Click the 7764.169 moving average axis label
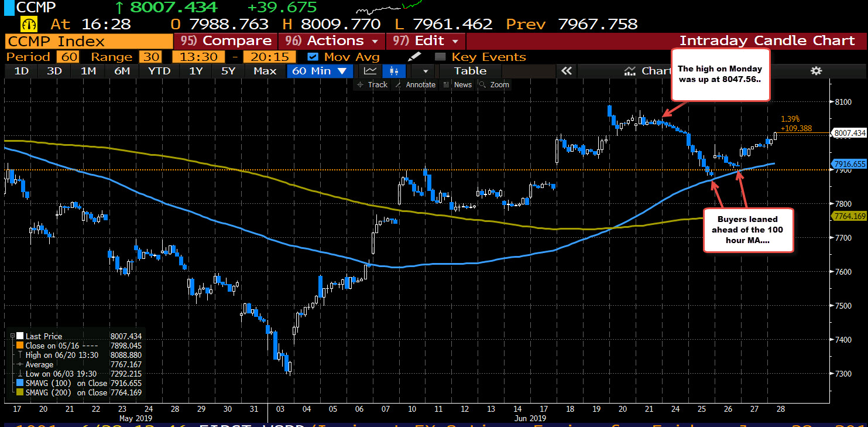The width and height of the screenshot is (868, 427). pyautogui.click(x=848, y=216)
